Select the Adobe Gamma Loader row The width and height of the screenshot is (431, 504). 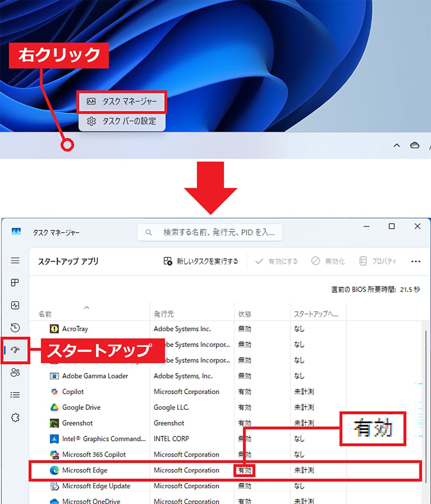point(95,376)
